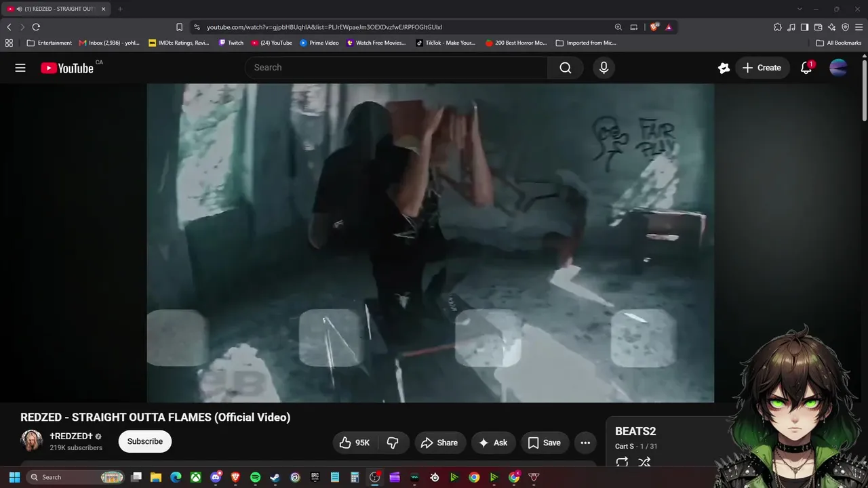Open the YouTube guide hamburger menu
The width and height of the screenshot is (868, 488).
(20, 68)
